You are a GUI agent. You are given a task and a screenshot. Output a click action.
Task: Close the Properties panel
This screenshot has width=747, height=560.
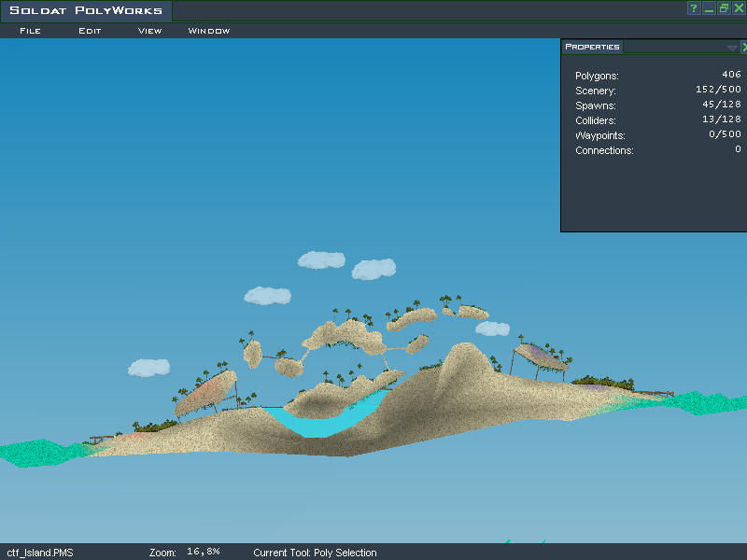pos(743,47)
